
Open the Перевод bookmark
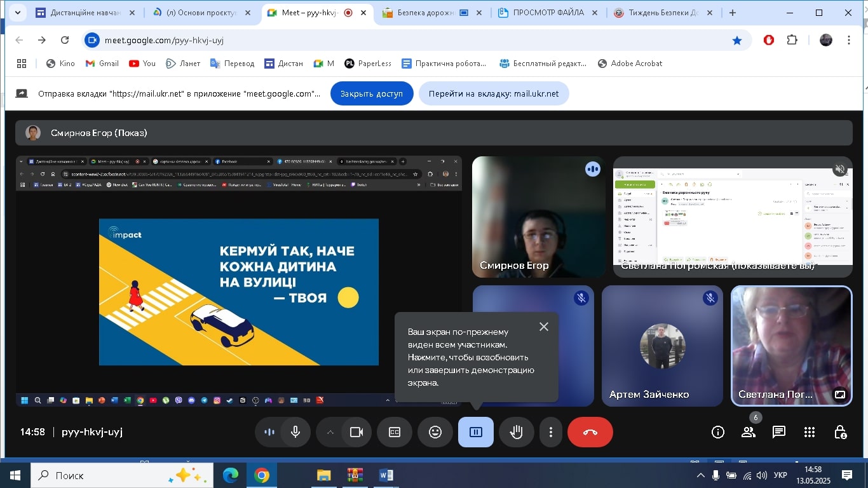point(232,64)
